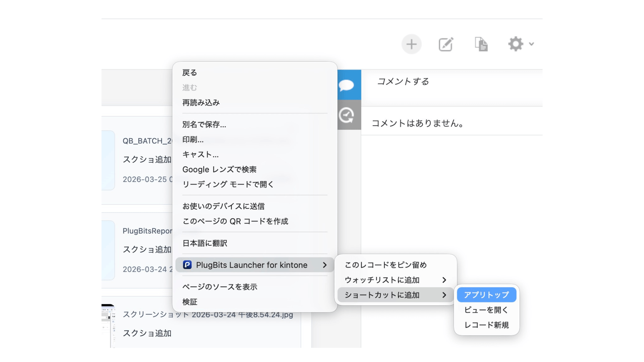Viewport: 644px width, 362px height.
Task: Expand the PlugBits Launcher submenu chevron
Action: tap(325, 265)
